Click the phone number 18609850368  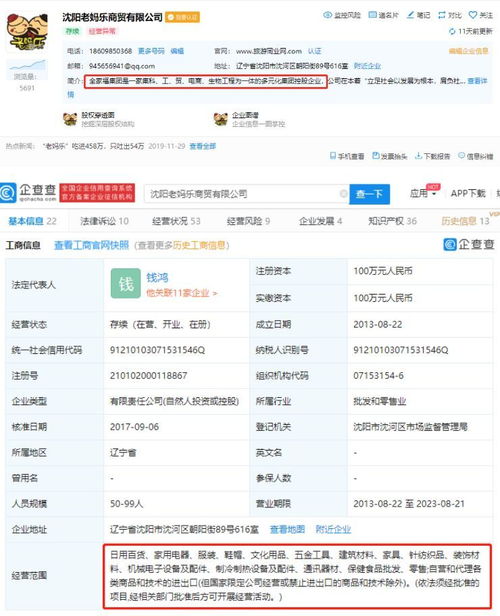coord(110,51)
